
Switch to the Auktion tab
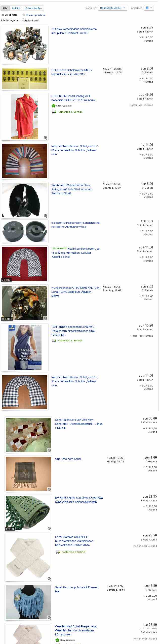pos(16,8)
